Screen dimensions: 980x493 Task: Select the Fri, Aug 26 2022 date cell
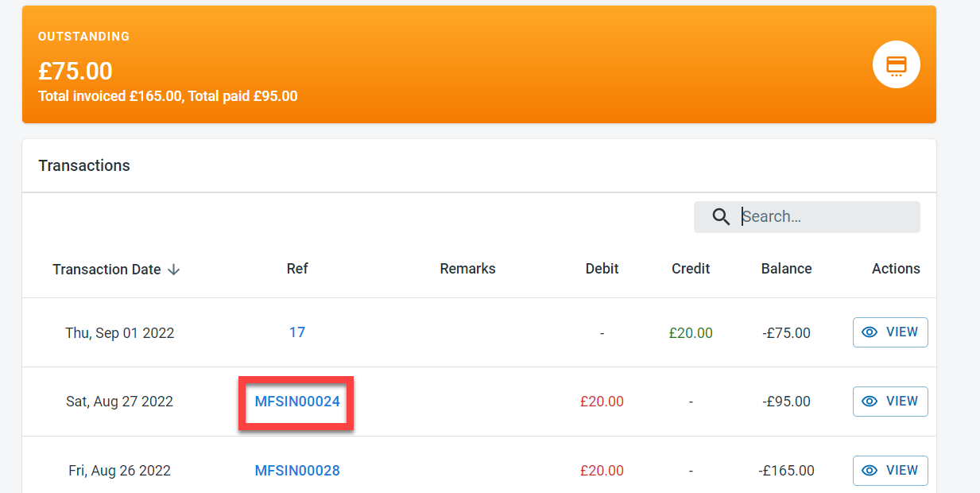pyautogui.click(x=120, y=471)
